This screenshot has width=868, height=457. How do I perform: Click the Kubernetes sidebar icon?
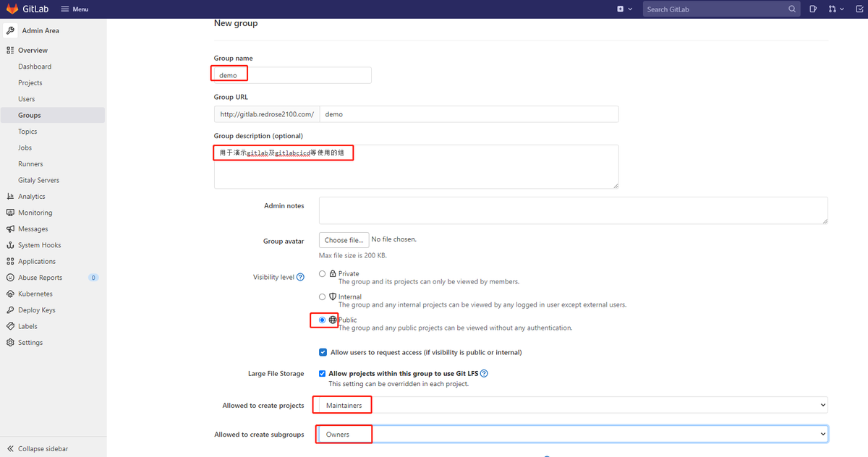[10, 294]
